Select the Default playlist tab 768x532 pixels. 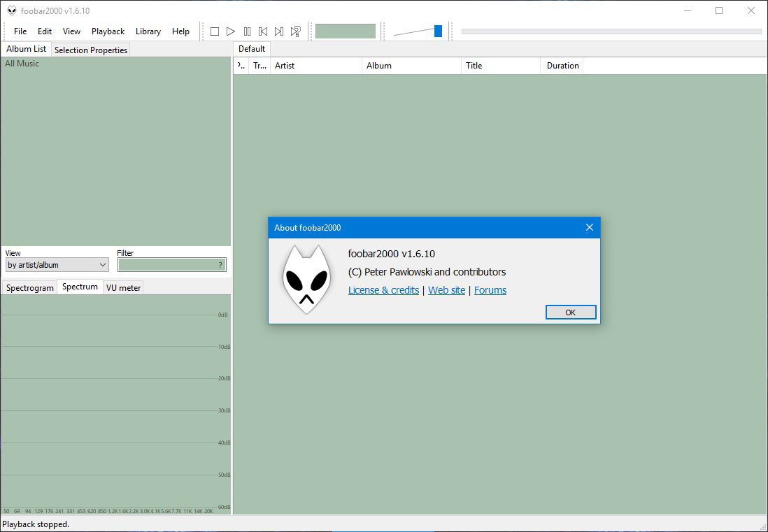(x=252, y=49)
